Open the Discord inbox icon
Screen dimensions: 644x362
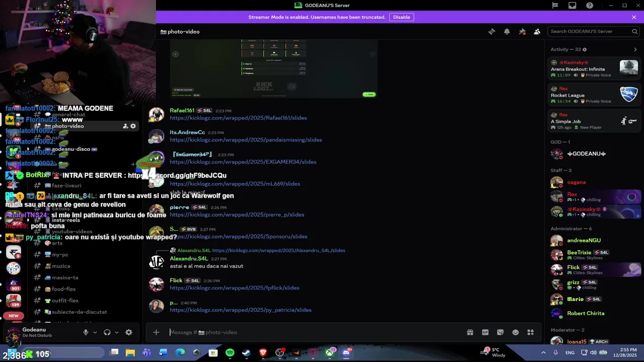572,6
